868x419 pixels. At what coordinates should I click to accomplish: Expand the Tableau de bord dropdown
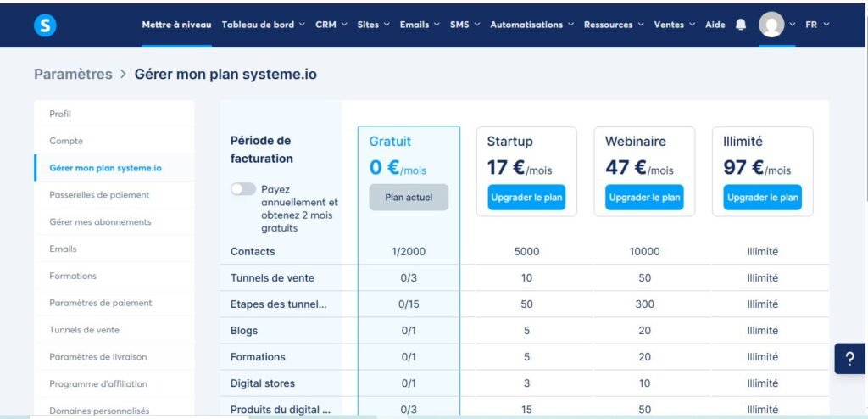tap(263, 25)
